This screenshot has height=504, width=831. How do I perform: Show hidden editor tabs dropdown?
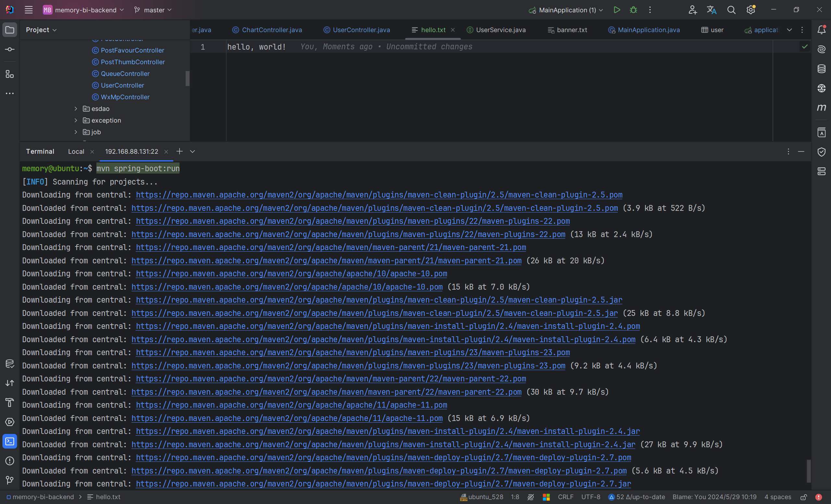[x=789, y=30]
